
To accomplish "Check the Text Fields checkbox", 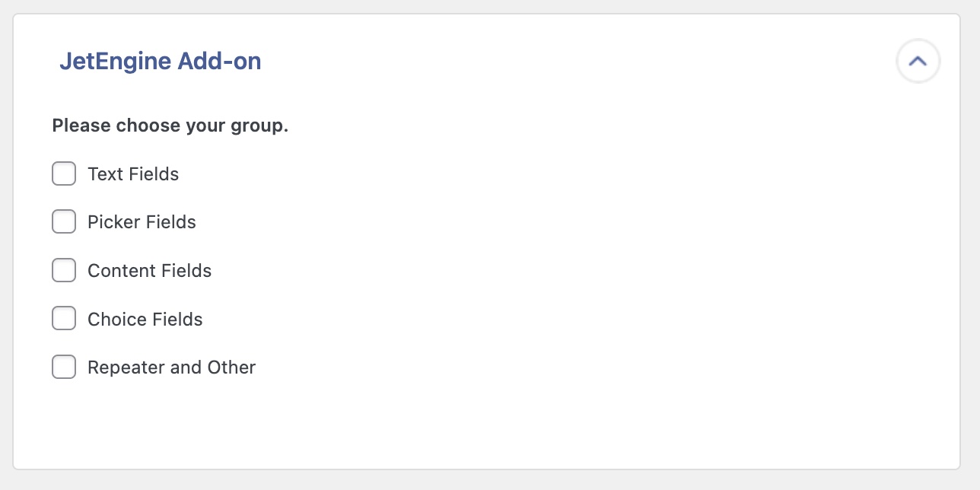I will coord(64,173).
